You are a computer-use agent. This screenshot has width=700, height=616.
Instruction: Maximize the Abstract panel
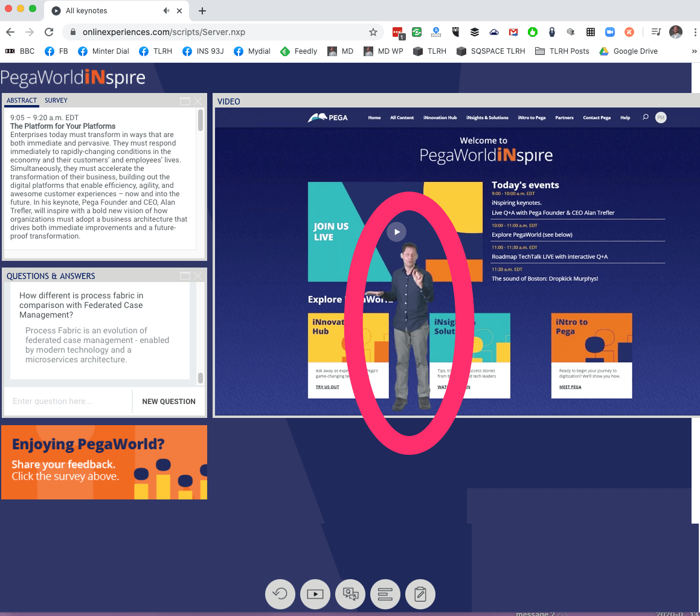(185, 101)
